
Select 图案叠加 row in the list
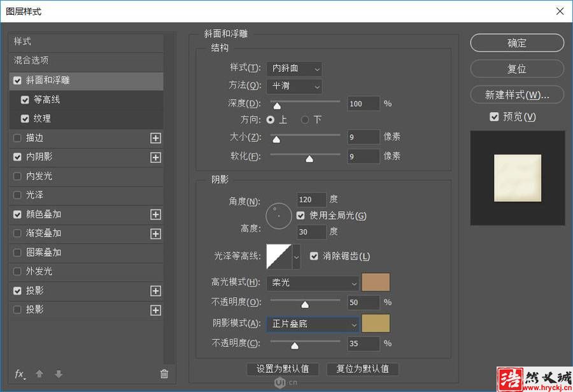86,253
